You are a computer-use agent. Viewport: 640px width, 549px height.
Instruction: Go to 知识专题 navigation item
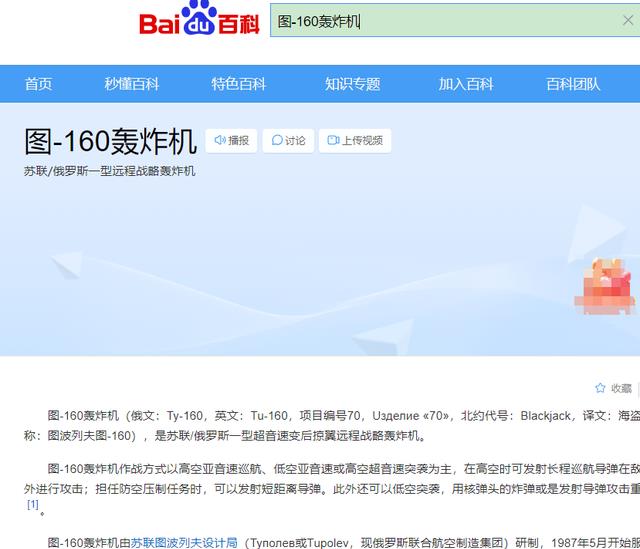[353, 84]
